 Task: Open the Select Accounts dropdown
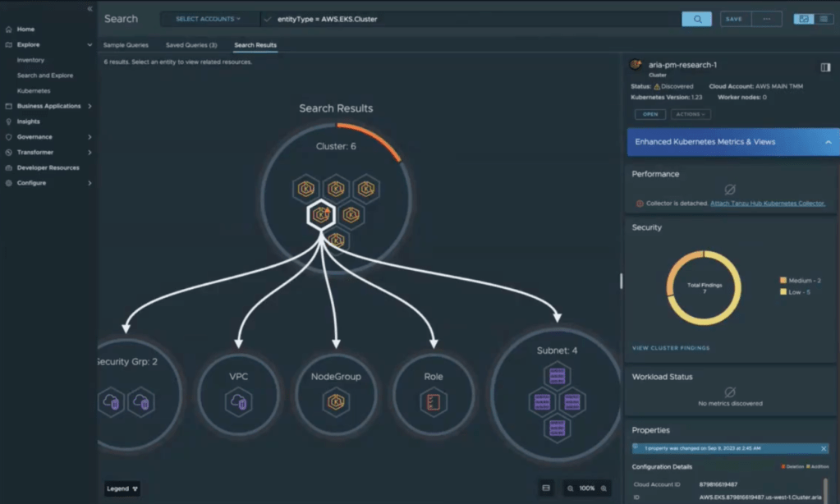[209, 19]
